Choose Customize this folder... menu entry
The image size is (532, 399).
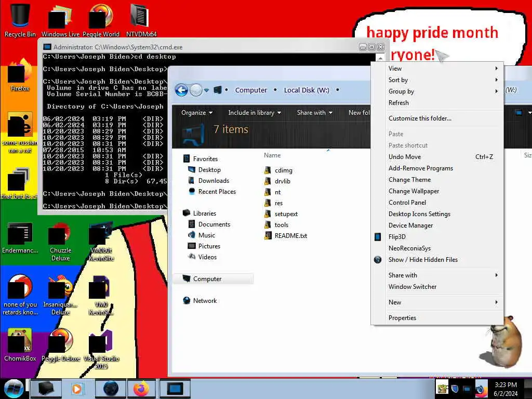pos(437,118)
